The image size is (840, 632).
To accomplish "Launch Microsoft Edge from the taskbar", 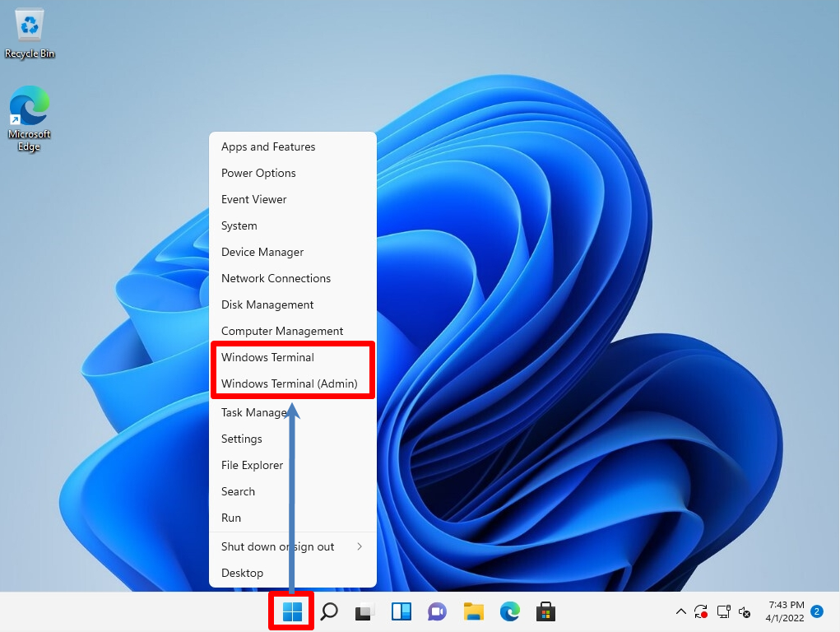I will tap(509, 611).
